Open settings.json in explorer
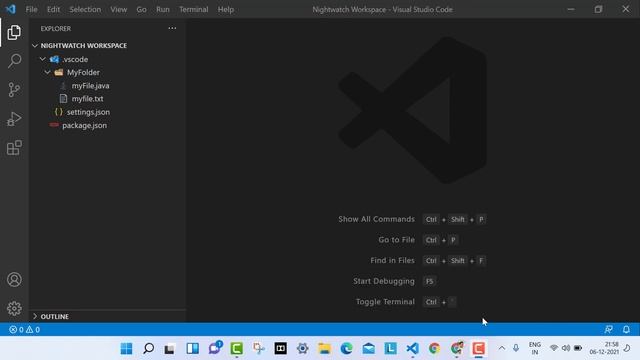Image resolution: width=640 pixels, height=360 pixels. click(88, 112)
